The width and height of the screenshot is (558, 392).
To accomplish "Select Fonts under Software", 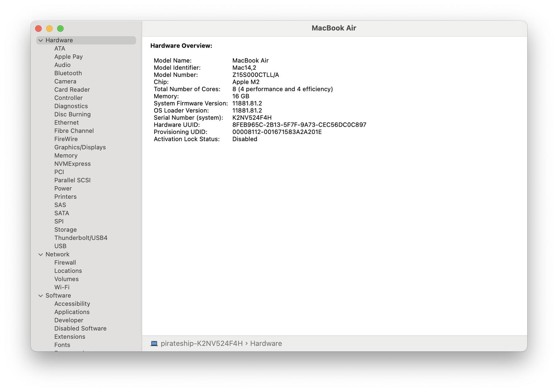I will 62,345.
